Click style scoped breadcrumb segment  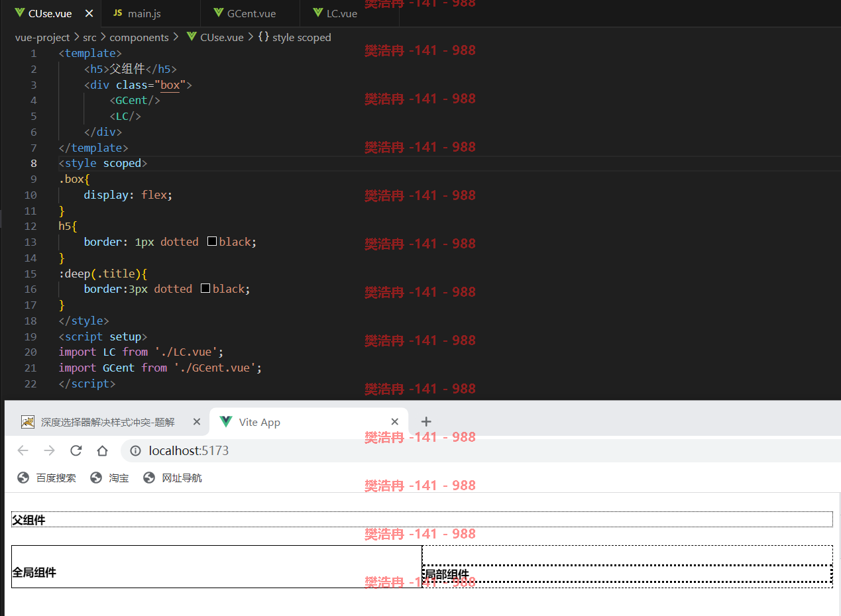coord(302,38)
